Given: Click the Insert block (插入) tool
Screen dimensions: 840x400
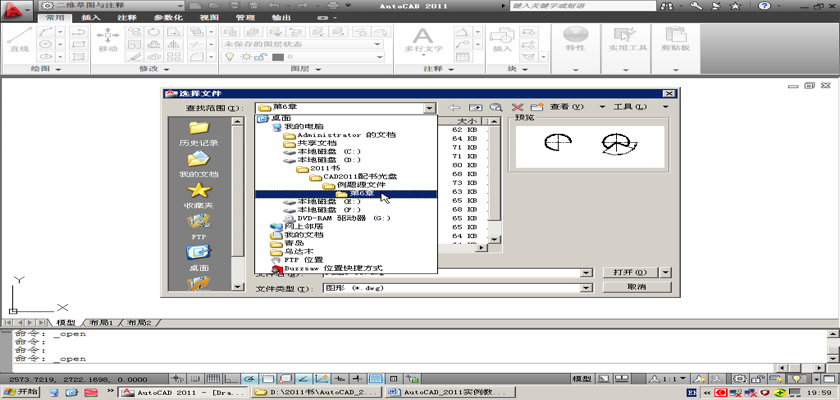Looking at the screenshot, I should point(502,40).
